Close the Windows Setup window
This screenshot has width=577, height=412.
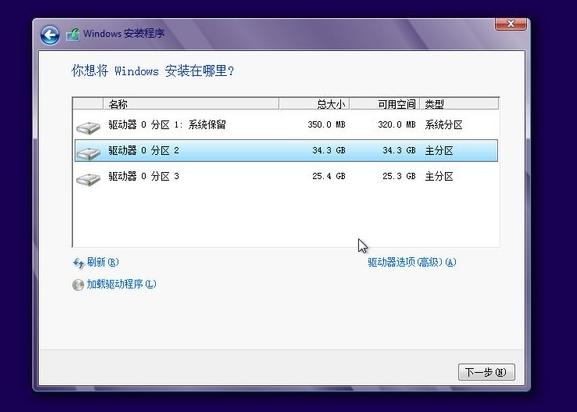[511, 24]
